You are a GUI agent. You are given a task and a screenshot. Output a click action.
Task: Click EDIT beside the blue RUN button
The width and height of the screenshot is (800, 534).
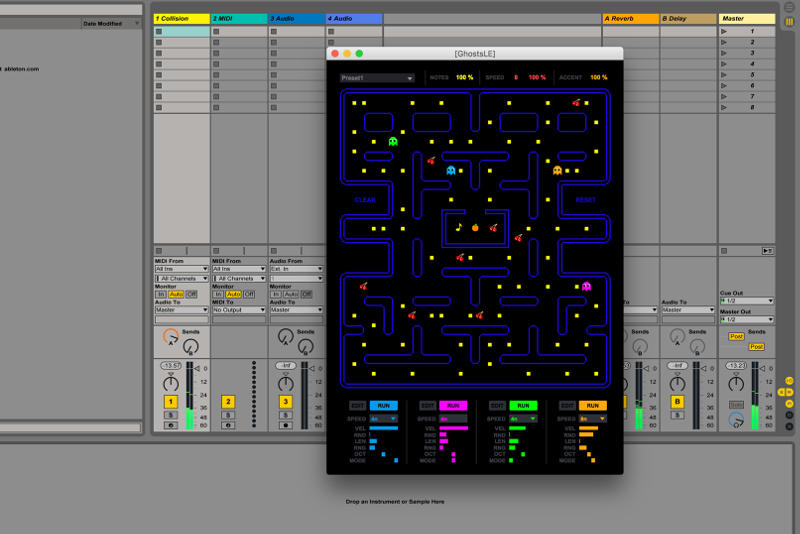358,405
